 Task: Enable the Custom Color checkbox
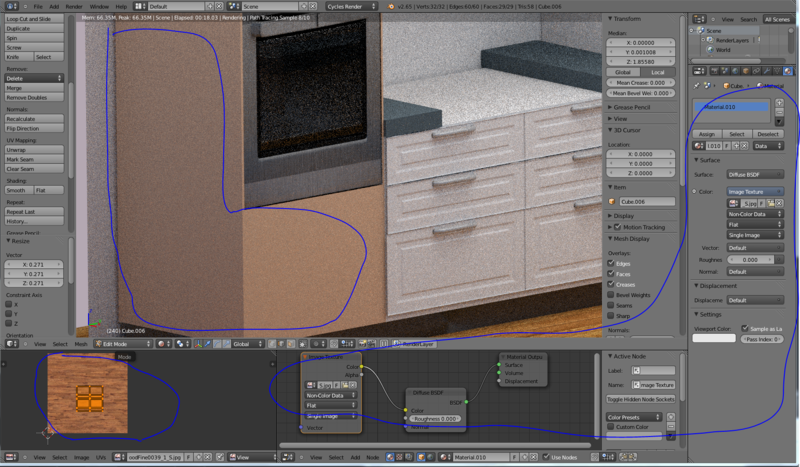[611, 427]
